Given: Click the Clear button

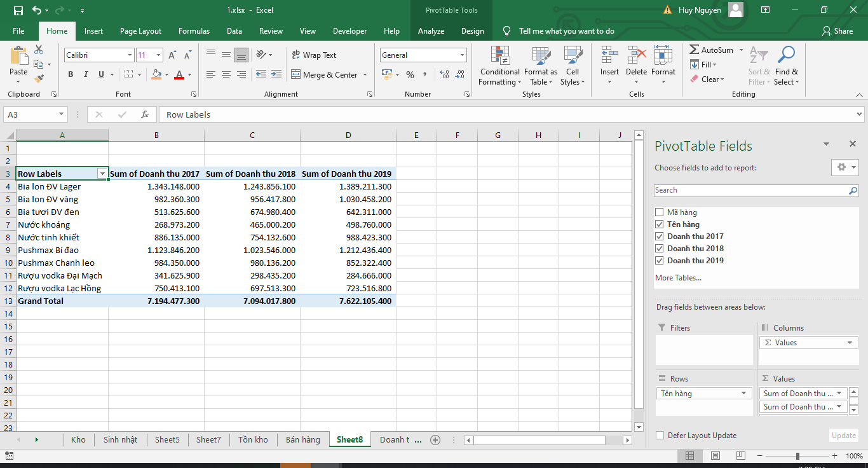Looking at the screenshot, I should coord(706,79).
